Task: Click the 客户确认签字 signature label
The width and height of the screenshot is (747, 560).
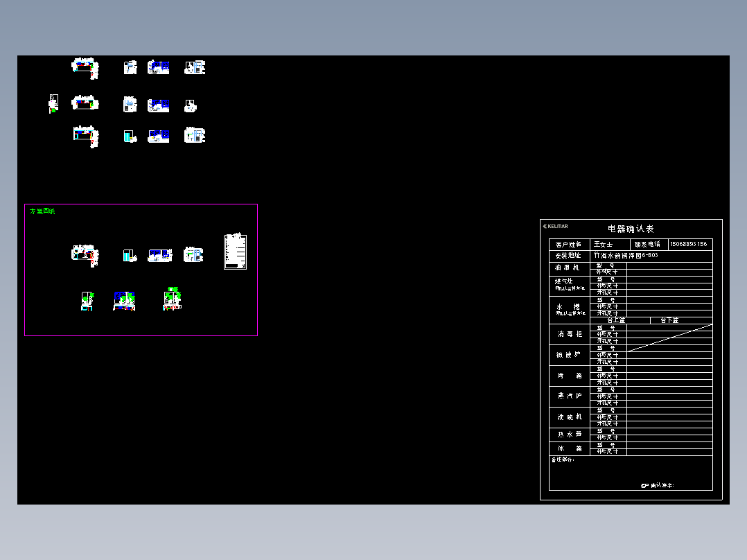Action: point(657,485)
